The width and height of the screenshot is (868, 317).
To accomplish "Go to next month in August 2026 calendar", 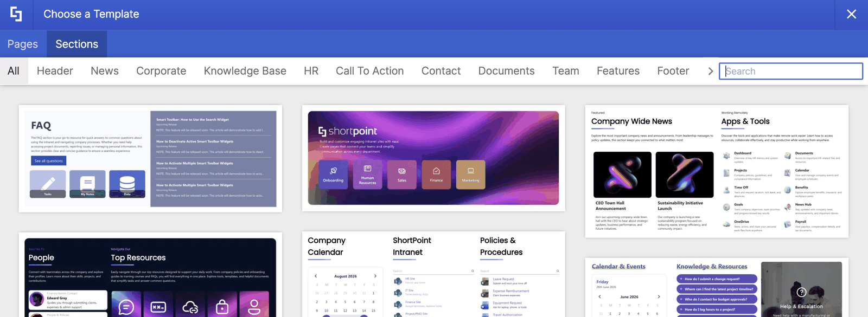I will (x=375, y=276).
